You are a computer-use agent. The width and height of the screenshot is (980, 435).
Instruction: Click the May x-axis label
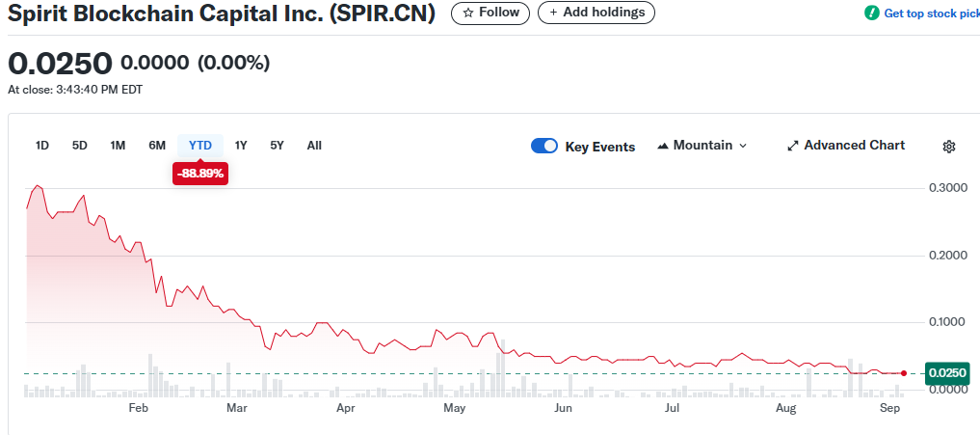[x=455, y=409]
